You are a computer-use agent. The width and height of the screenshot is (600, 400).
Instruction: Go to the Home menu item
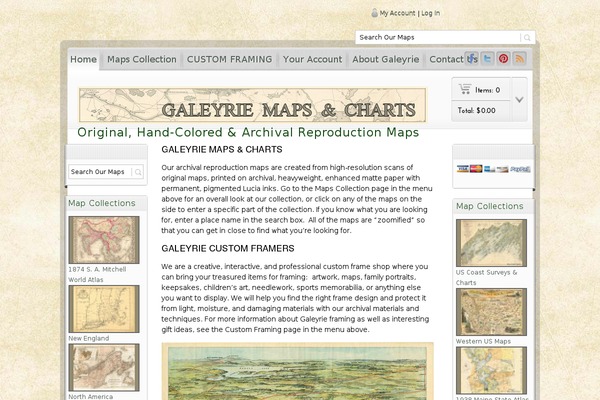[x=83, y=59]
